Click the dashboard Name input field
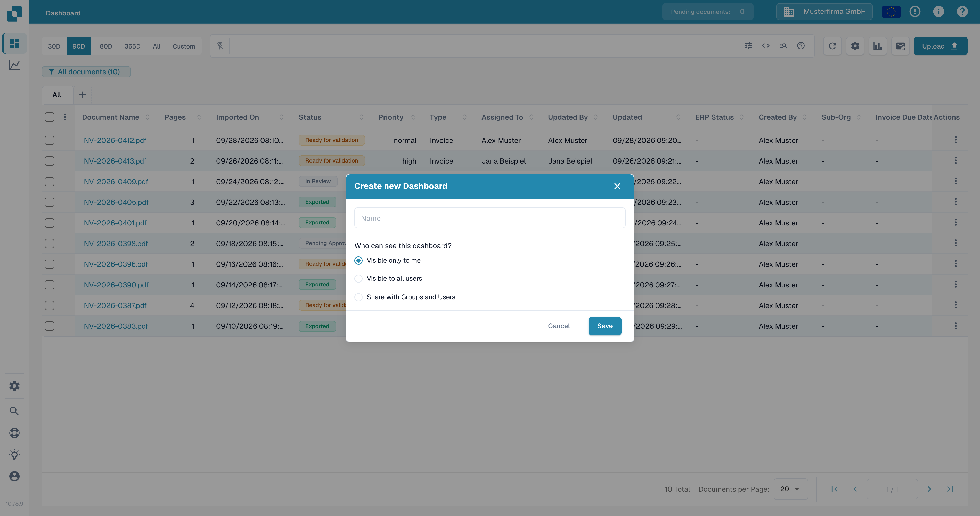The height and width of the screenshot is (516, 980). [490, 218]
